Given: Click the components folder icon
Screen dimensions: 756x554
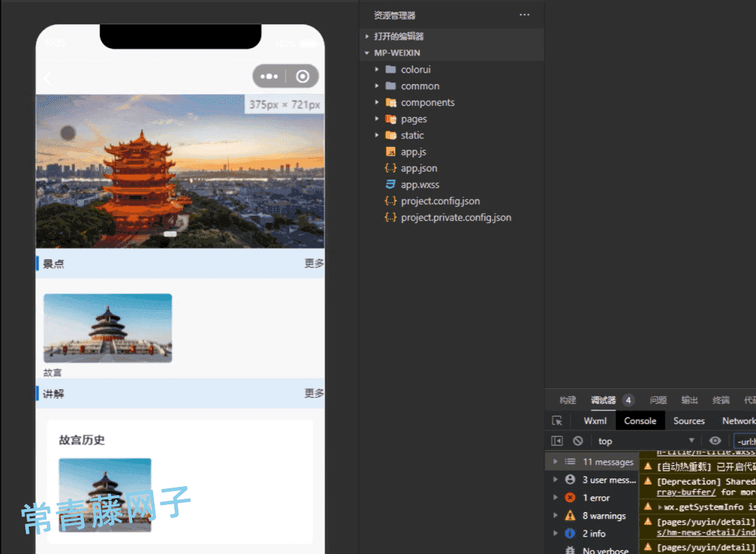Looking at the screenshot, I should pyautogui.click(x=391, y=102).
